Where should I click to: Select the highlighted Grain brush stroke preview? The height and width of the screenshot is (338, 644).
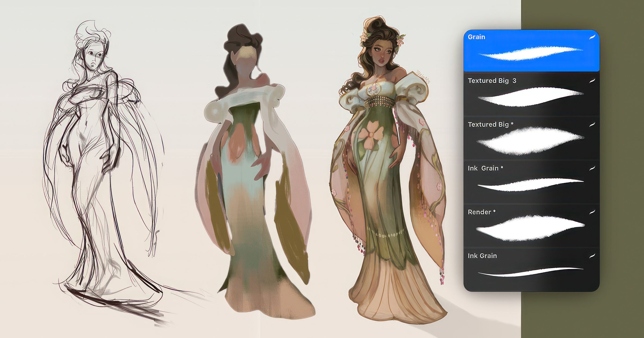531,53
